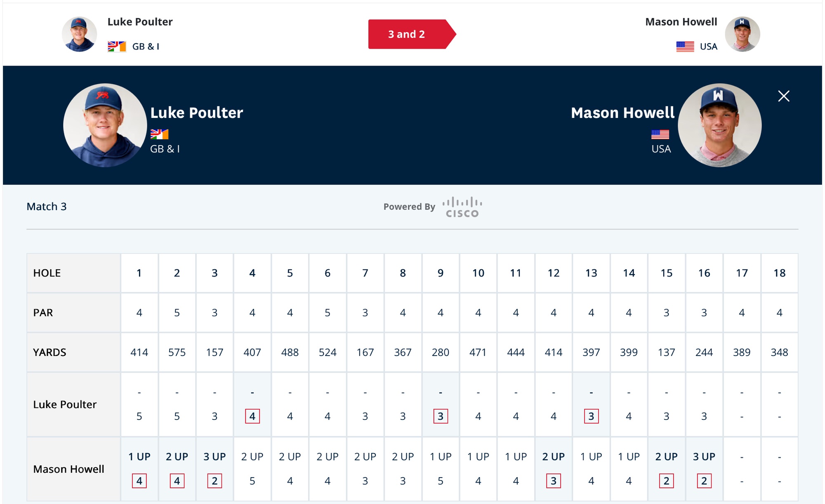Click the USA flag icon in top row
The image size is (825, 504).
pyautogui.click(x=685, y=47)
